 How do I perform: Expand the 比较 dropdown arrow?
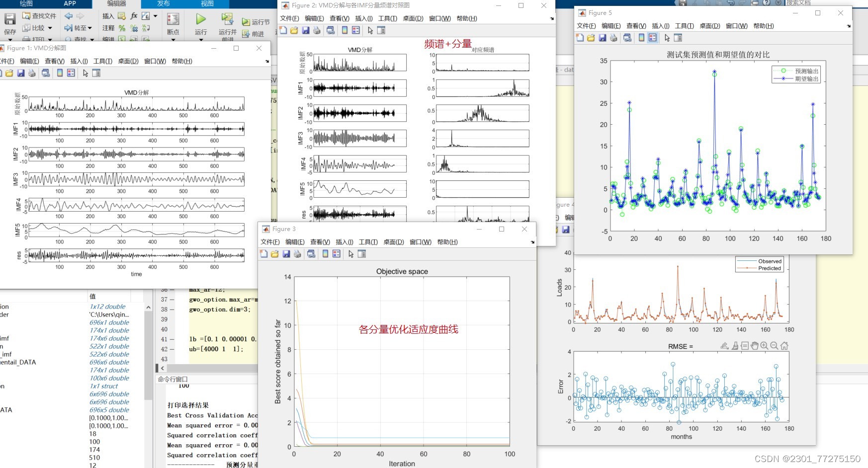pos(50,28)
